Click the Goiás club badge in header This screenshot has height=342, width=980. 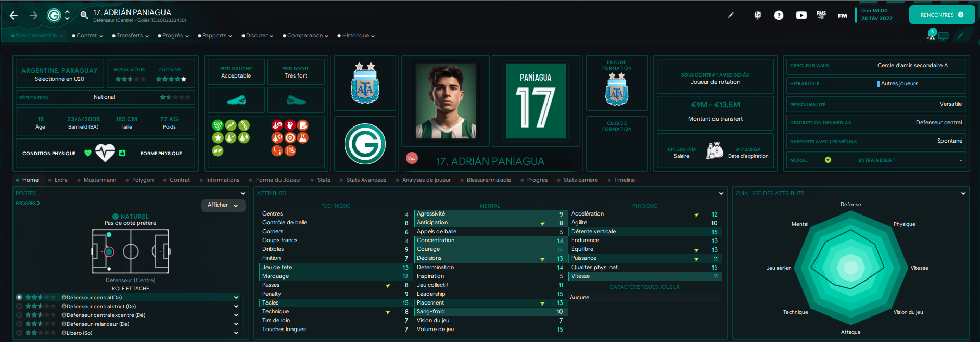[x=54, y=16]
